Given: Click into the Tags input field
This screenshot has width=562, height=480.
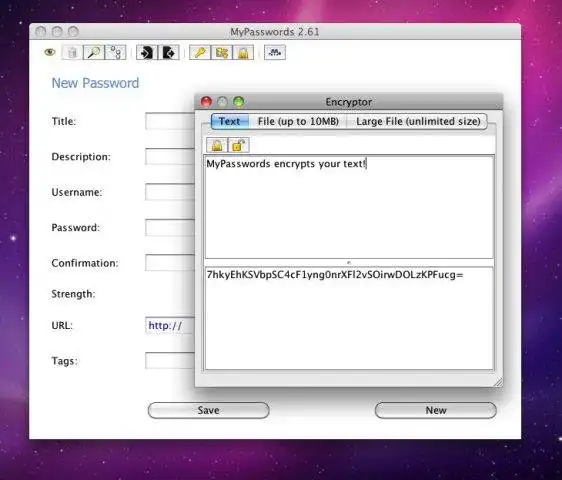Looking at the screenshot, I should 170,361.
